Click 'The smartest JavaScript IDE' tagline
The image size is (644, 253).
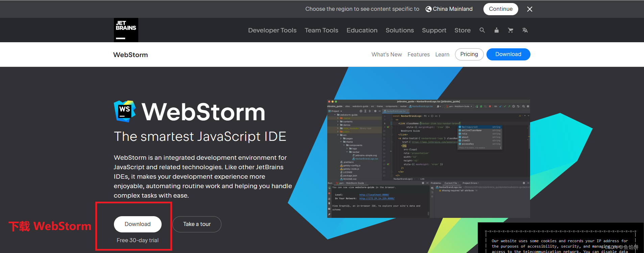pos(200,136)
